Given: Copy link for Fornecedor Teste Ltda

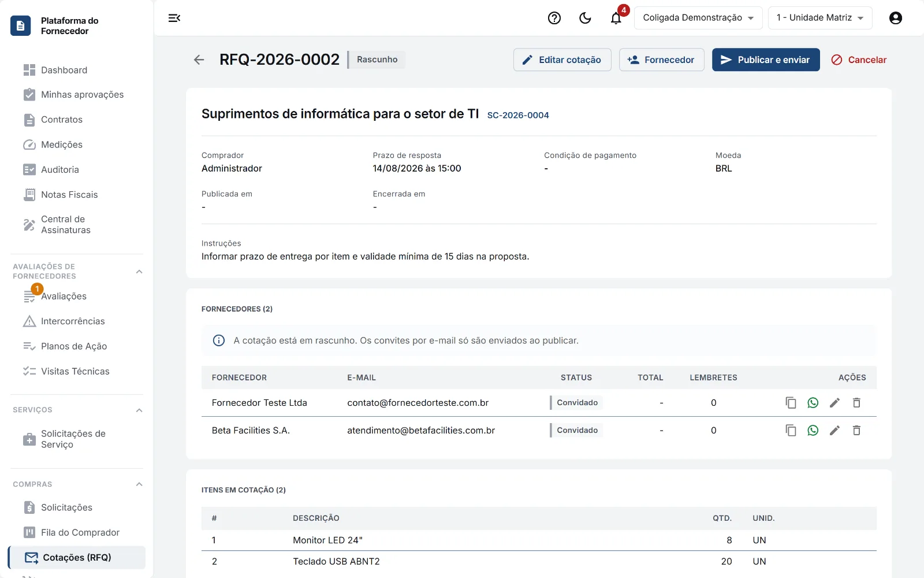Looking at the screenshot, I should pos(791,403).
